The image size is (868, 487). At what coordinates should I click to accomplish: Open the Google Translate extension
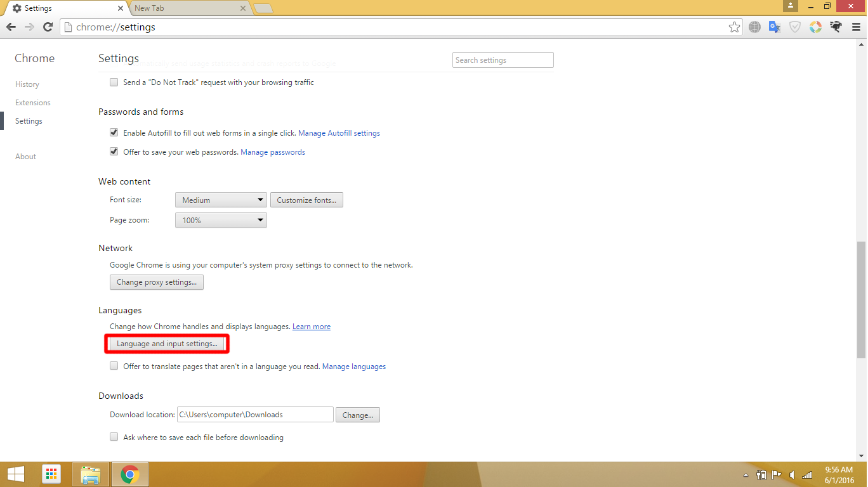coord(775,27)
